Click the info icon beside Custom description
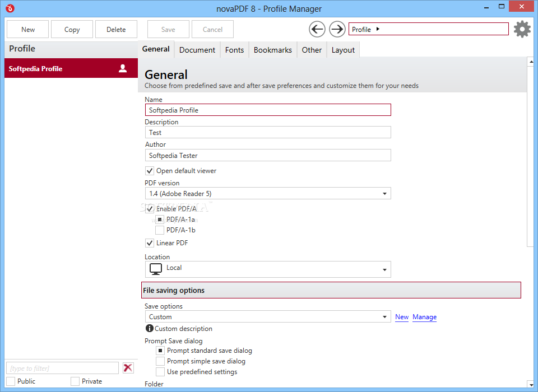 pyautogui.click(x=149, y=328)
